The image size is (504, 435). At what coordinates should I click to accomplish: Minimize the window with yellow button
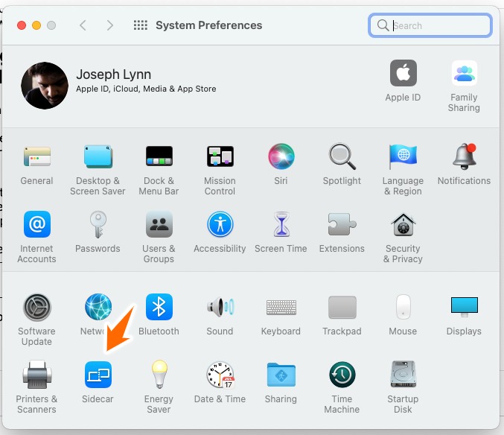(36, 25)
